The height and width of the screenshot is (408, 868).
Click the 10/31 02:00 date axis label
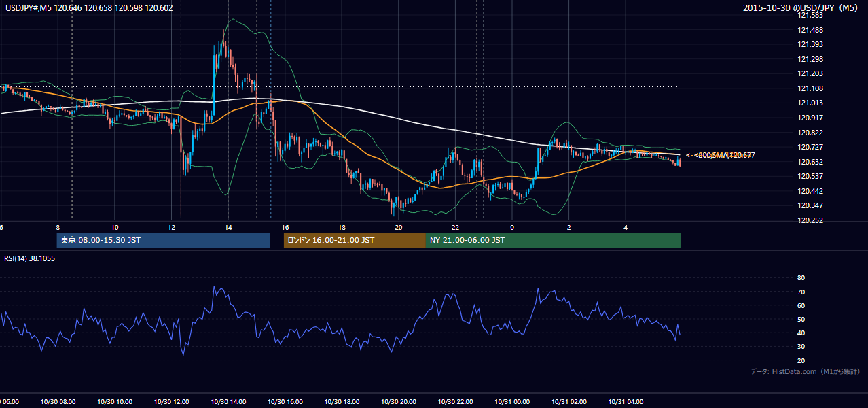[x=568, y=402]
